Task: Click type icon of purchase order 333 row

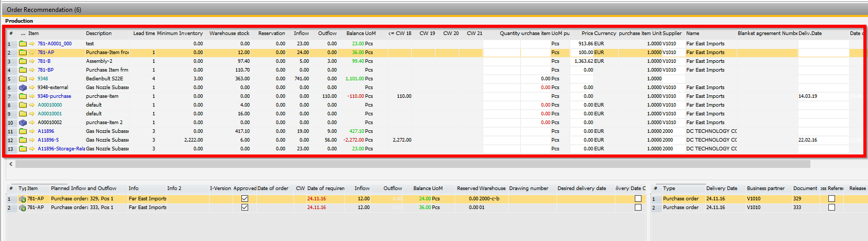Action: (x=22, y=208)
